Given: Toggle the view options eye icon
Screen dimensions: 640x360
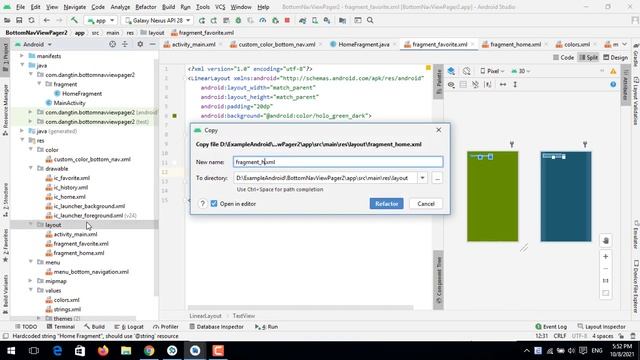Looking at the screenshot, I should [451, 84].
